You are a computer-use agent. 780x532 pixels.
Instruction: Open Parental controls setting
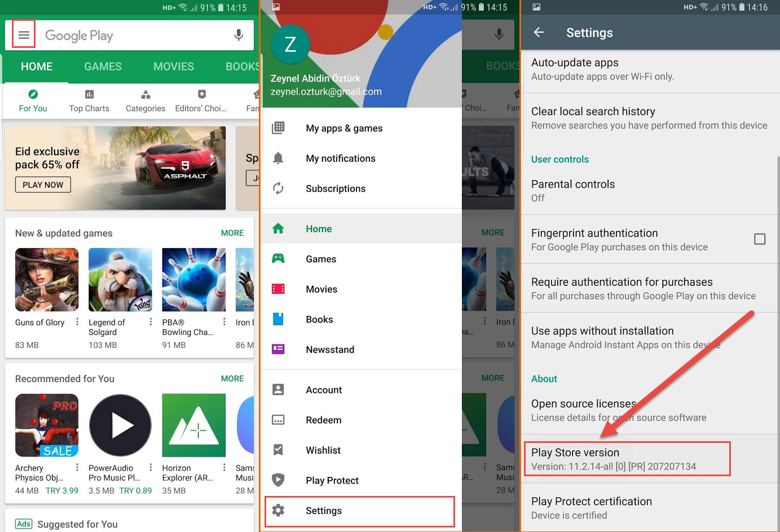coord(650,190)
